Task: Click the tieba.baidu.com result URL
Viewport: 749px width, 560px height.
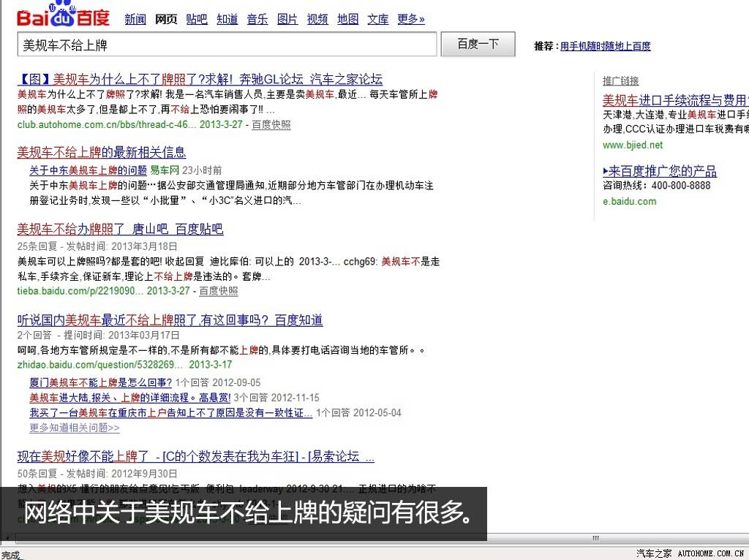Action: 80,291
